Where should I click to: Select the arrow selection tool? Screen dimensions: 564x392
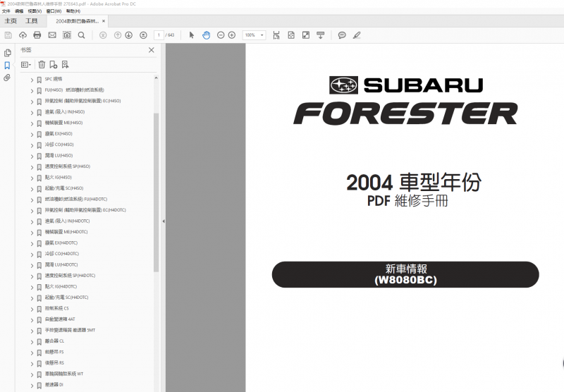click(191, 35)
